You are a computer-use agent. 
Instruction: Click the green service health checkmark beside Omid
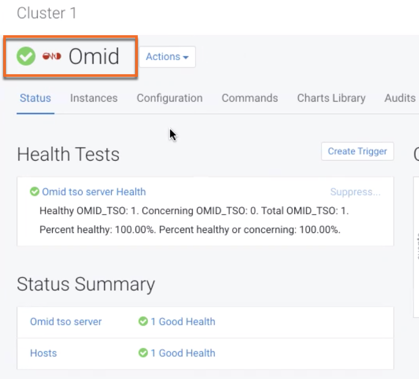click(x=26, y=56)
